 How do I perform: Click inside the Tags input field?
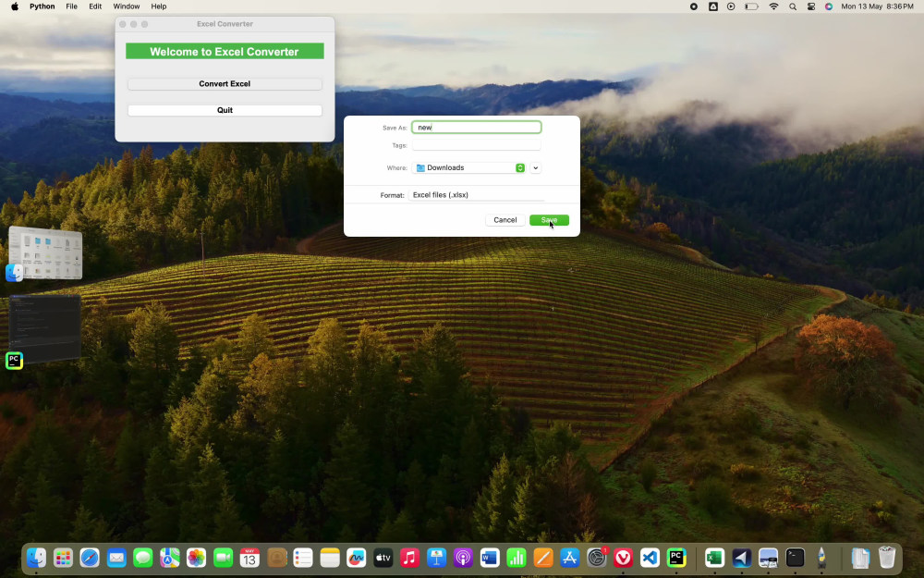click(476, 145)
